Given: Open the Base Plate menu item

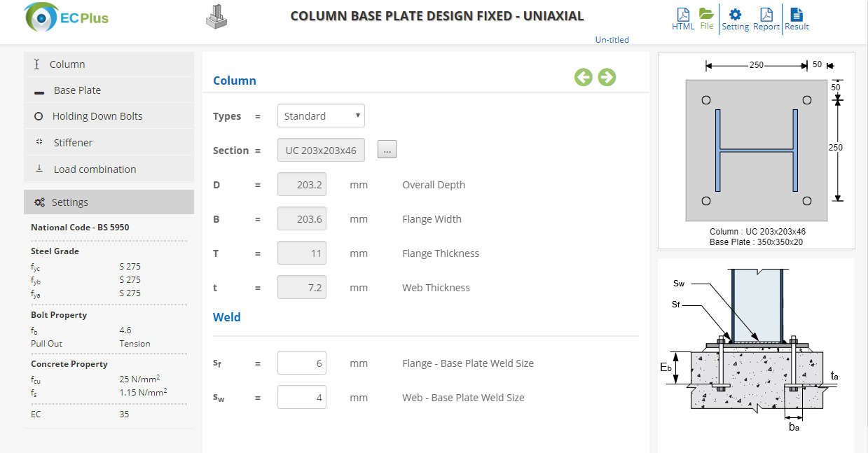Looking at the screenshot, I should [109, 90].
